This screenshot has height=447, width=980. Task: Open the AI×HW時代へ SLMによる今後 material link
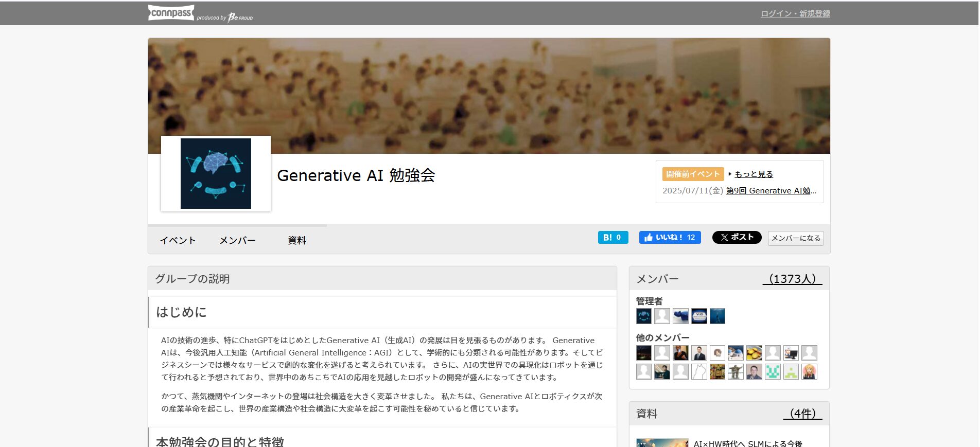[748, 443]
